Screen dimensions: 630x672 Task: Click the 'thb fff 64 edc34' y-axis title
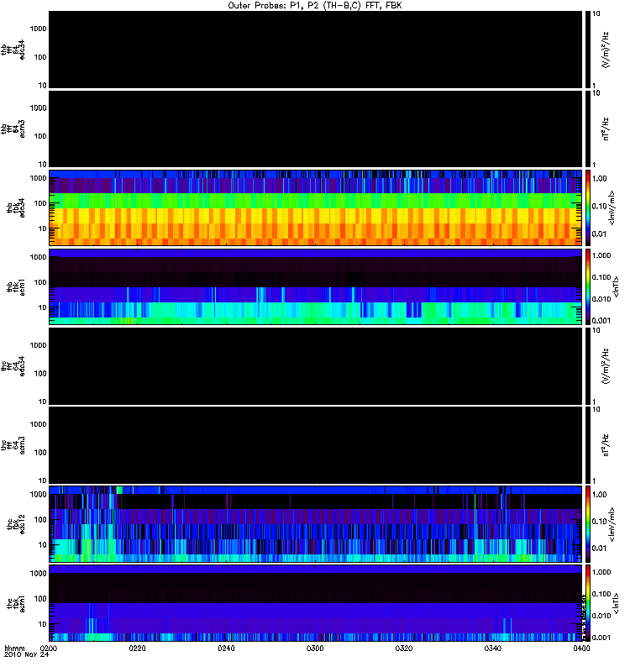click(x=13, y=50)
